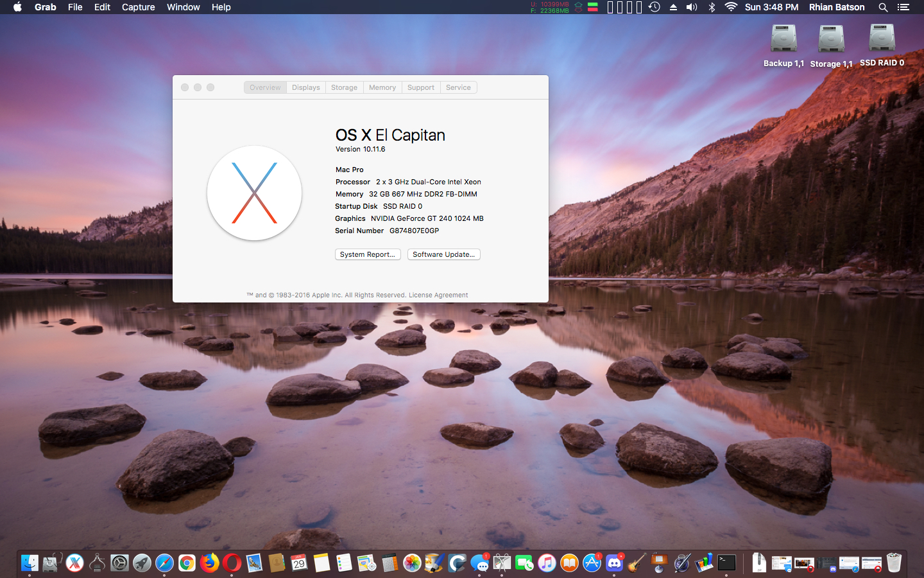Open Calculator from the Dock
The height and width of the screenshot is (578, 924).
tap(389, 563)
